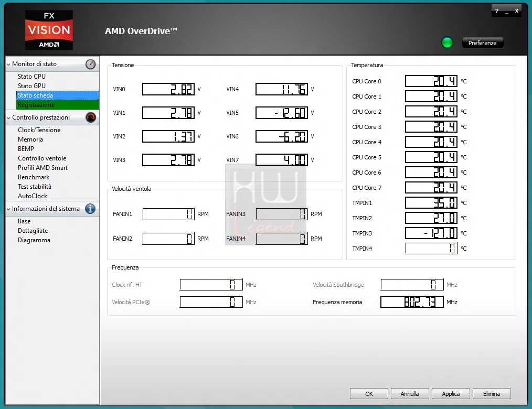This screenshot has width=532, height=409.
Task: Click the CPU Core 7 temperature readout
Action: 431,188
